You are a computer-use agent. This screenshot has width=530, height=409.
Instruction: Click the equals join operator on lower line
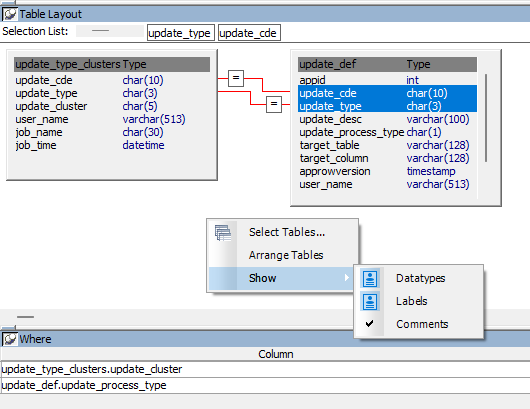pyautogui.click(x=274, y=104)
